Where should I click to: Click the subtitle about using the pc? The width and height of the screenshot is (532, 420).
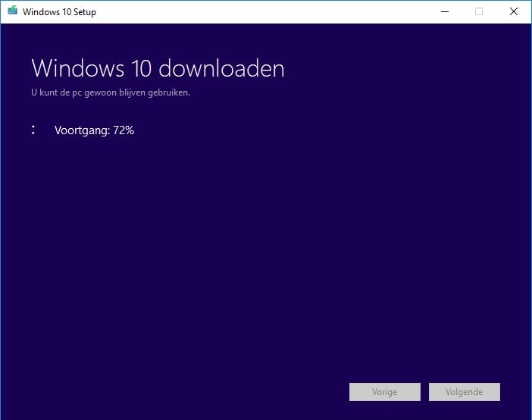[x=111, y=92]
